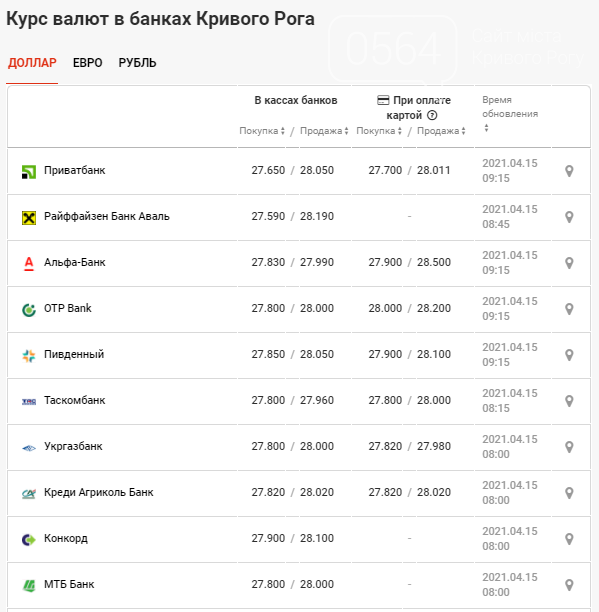Open the Конкорд bank link
The width and height of the screenshot is (599, 612).
pos(66,539)
